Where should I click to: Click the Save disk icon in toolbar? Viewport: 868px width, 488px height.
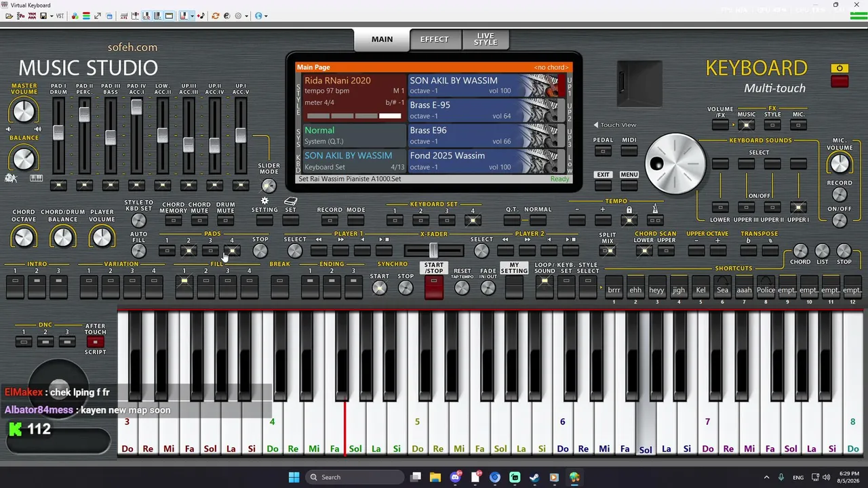(x=43, y=16)
